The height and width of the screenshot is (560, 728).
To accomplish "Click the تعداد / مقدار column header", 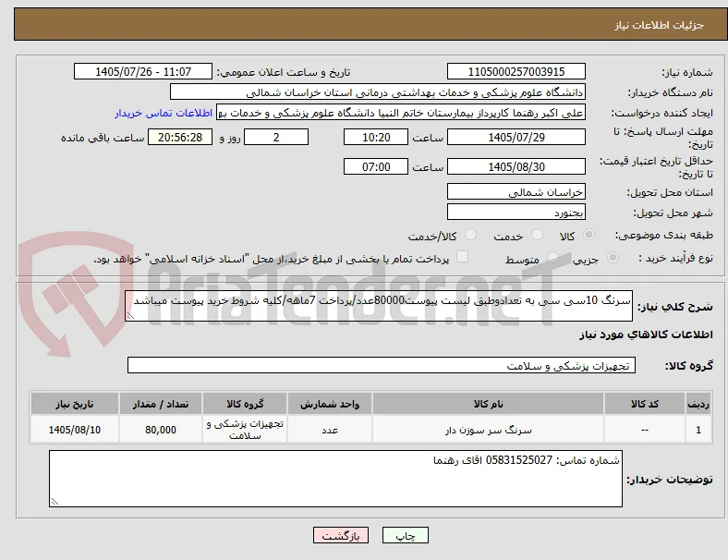I will click(161, 404).
